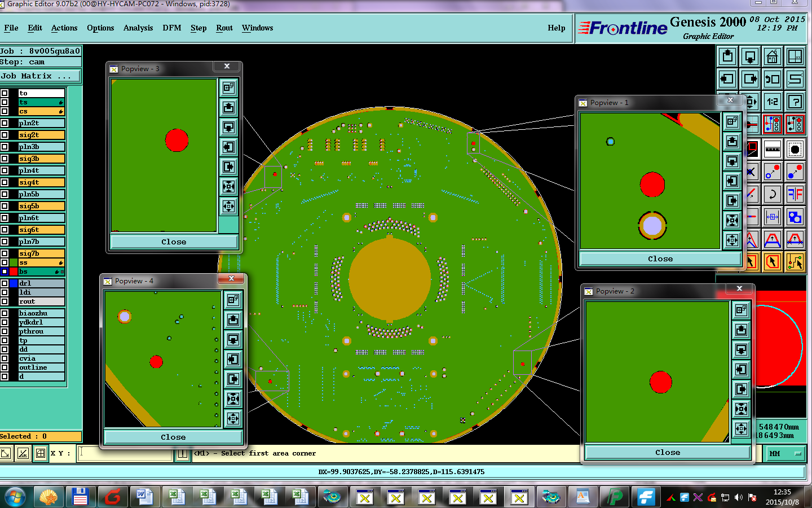
Task: Toggle checkbox for layer pln2t
Action: (5, 123)
